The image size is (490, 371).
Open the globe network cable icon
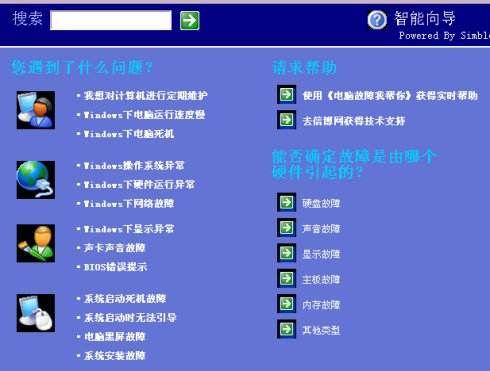click(x=36, y=180)
